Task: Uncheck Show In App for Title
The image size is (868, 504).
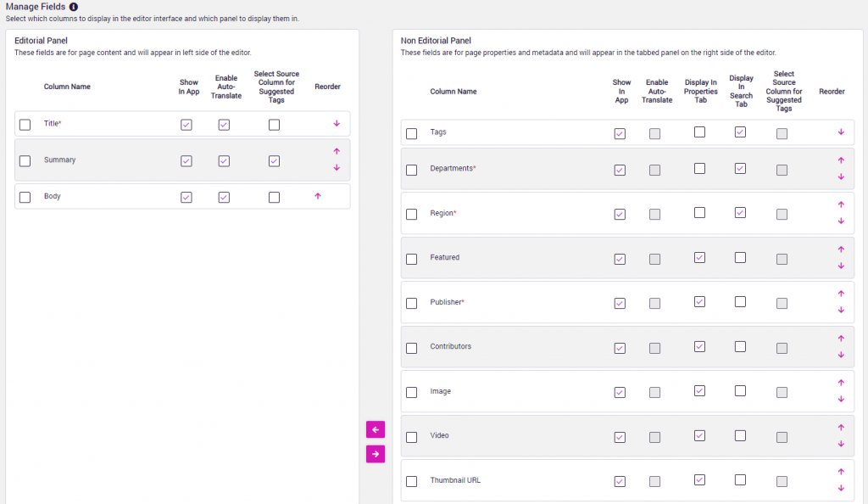Action: coord(186,125)
